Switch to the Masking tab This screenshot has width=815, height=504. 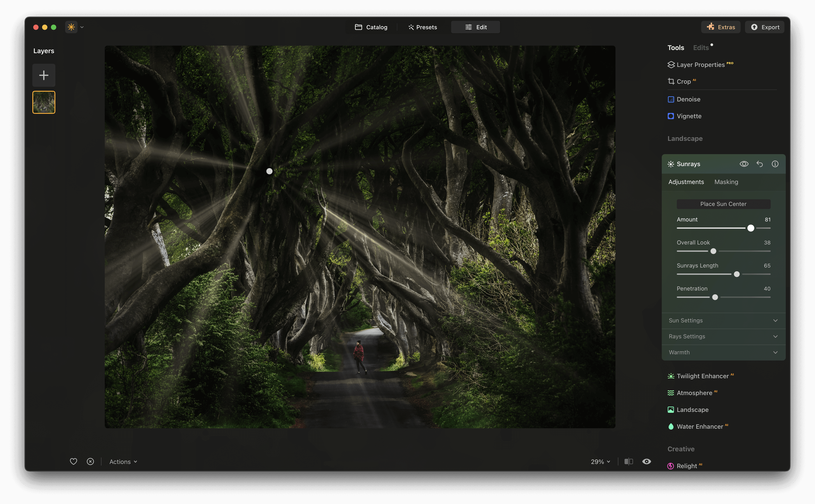click(x=726, y=182)
